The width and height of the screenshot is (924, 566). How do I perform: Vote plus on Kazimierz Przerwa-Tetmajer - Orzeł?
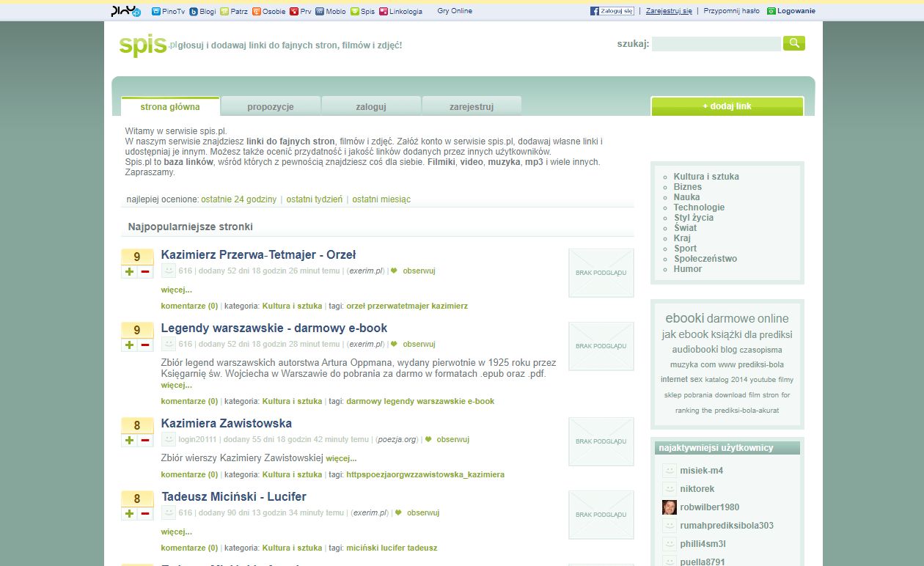click(130, 272)
